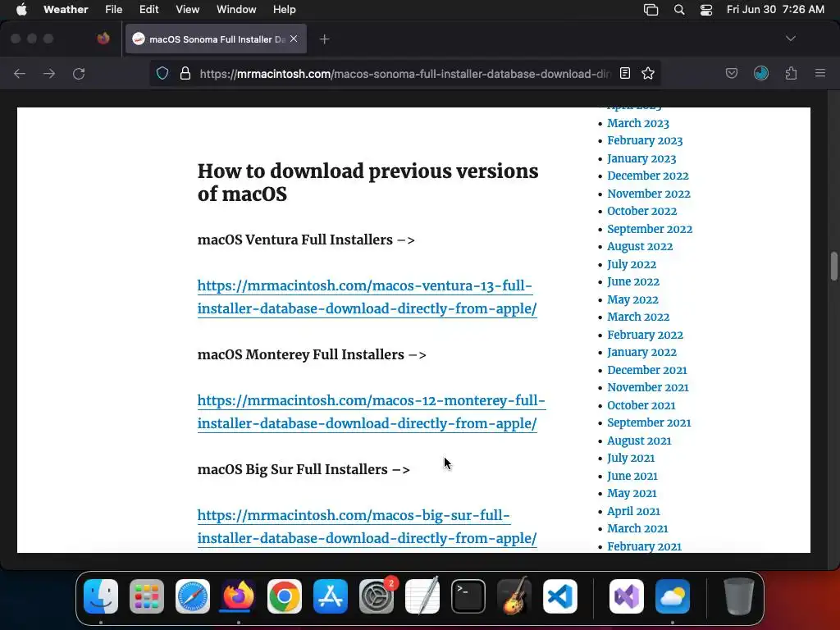Open Control Center icon in menu bar

click(x=706, y=10)
